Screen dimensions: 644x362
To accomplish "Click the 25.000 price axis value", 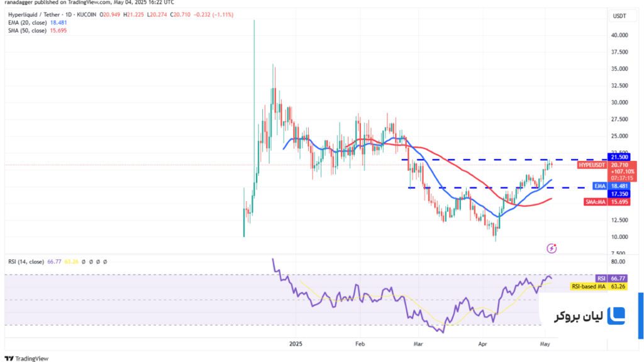I will coord(619,136).
